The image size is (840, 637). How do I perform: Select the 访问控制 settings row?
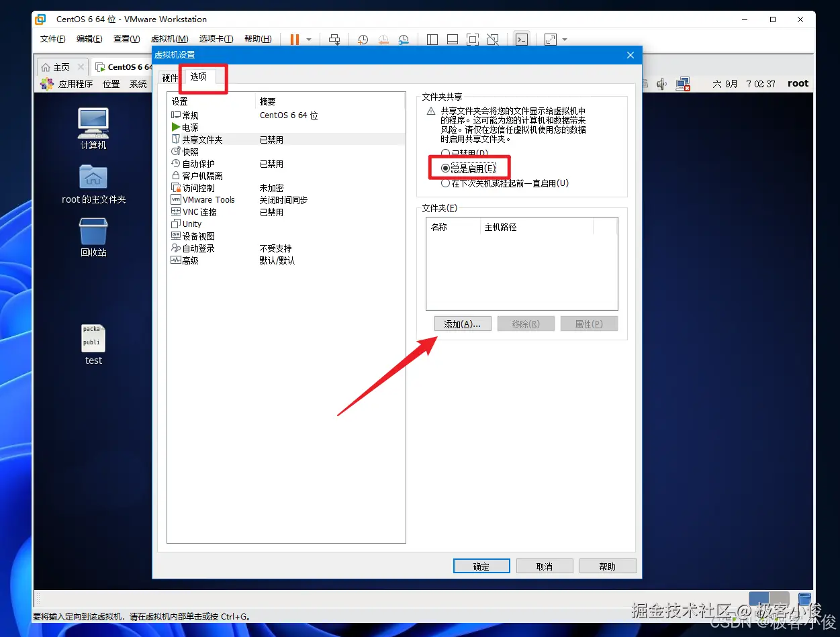[287, 188]
